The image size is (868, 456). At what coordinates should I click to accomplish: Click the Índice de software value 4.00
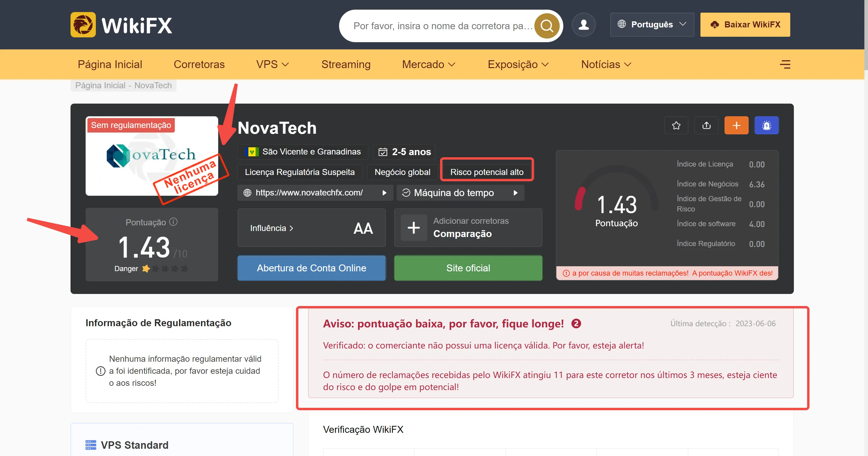[756, 224]
